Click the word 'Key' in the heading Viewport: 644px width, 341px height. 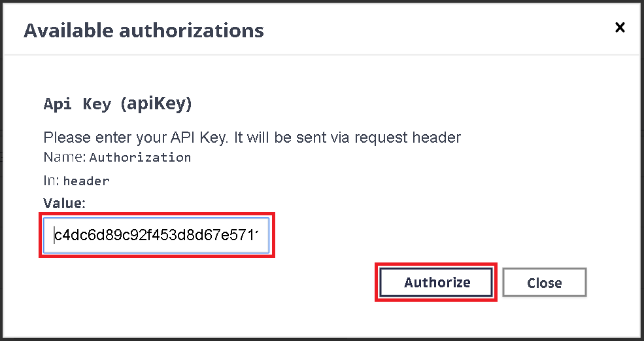[x=97, y=104]
